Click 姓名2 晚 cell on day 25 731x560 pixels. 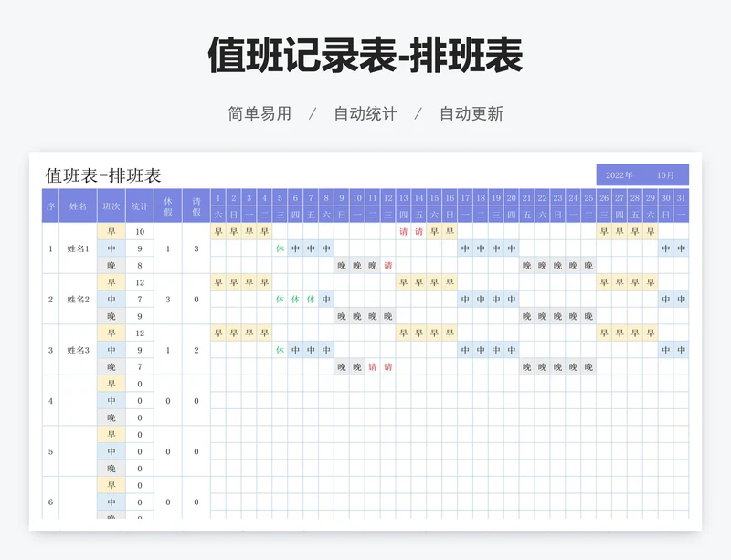coord(588,316)
